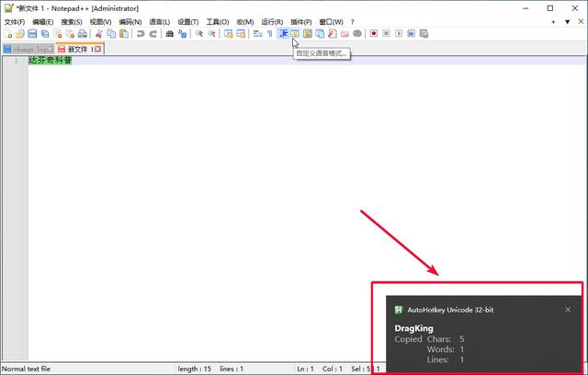588x375 pixels.
Task: Toggle the Word wrap toolbar button
Action: 258,34
